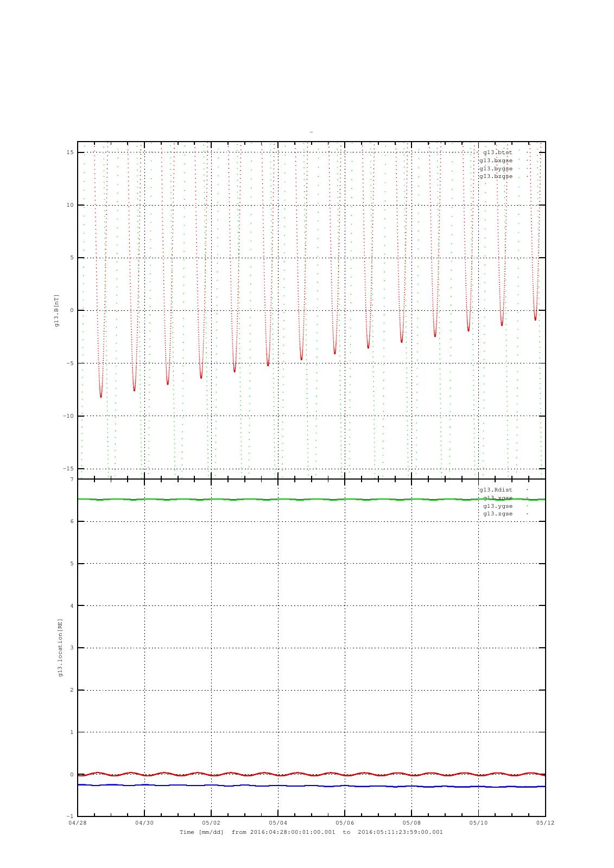The image size is (614, 868).
Task: Select the 05/06 date tick label
Action: point(345,823)
